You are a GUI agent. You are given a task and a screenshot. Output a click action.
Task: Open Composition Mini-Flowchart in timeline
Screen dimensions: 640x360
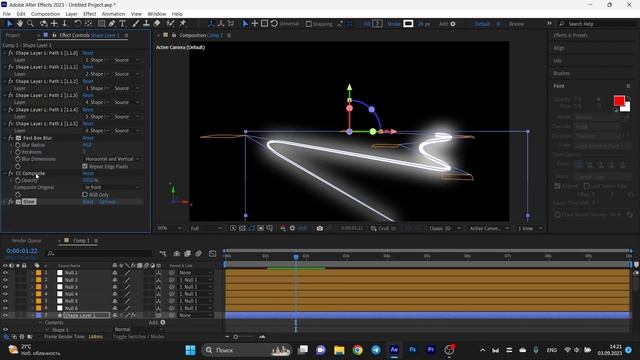[163, 253]
